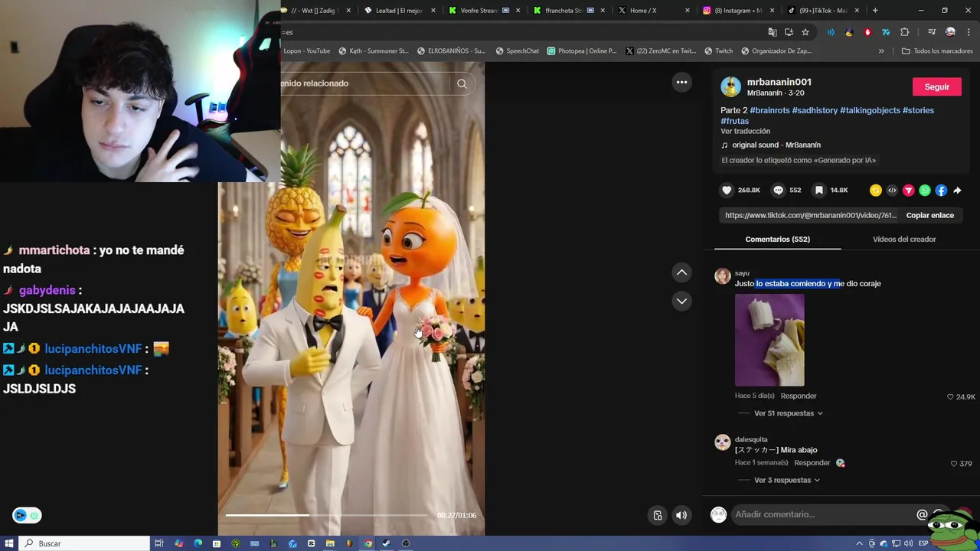
Task: Click the Windows Buscar search box
Action: [84, 543]
